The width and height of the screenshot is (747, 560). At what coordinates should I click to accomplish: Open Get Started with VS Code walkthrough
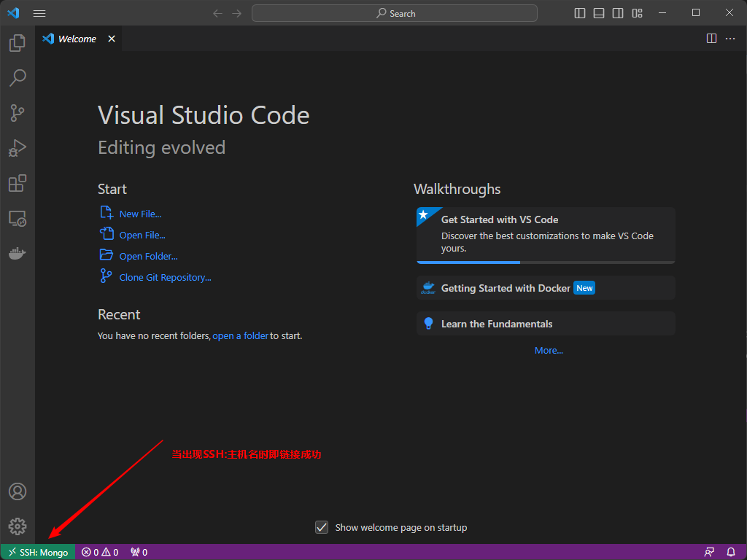(546, 236)
